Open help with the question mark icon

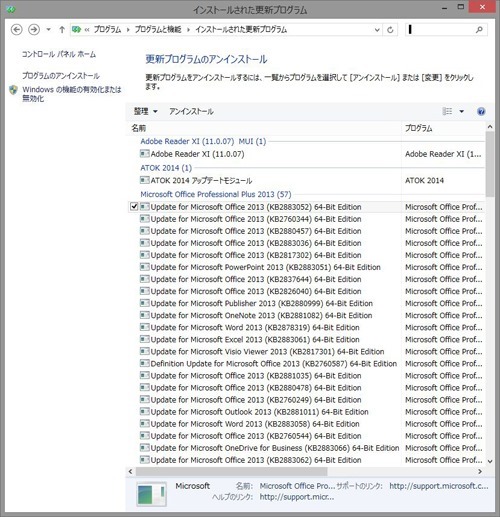tap(481, 111)
